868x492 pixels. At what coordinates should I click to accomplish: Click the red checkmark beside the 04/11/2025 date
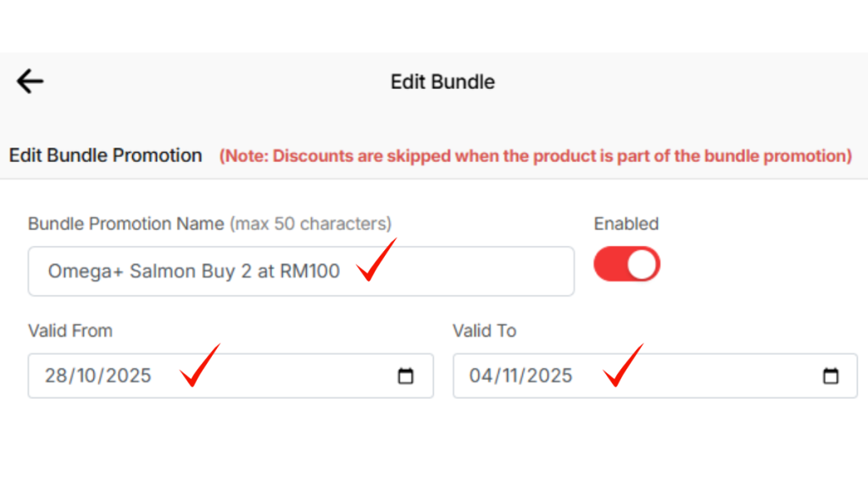[x=623, y=366]
